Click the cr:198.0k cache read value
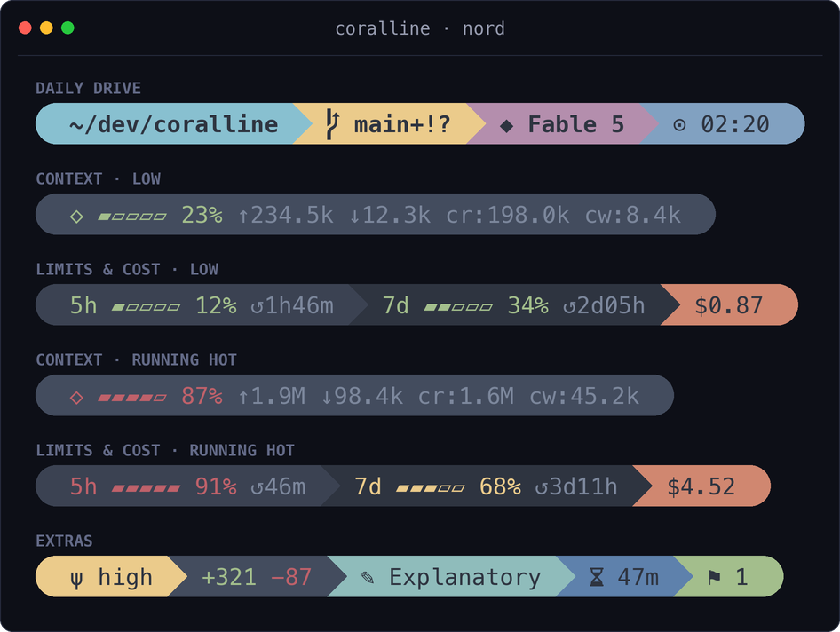Viewport: 840px width, 632px height. click(507, 216)
